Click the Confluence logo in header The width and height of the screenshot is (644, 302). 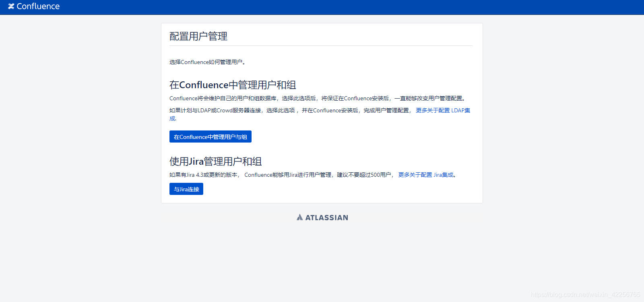(34, 6)
